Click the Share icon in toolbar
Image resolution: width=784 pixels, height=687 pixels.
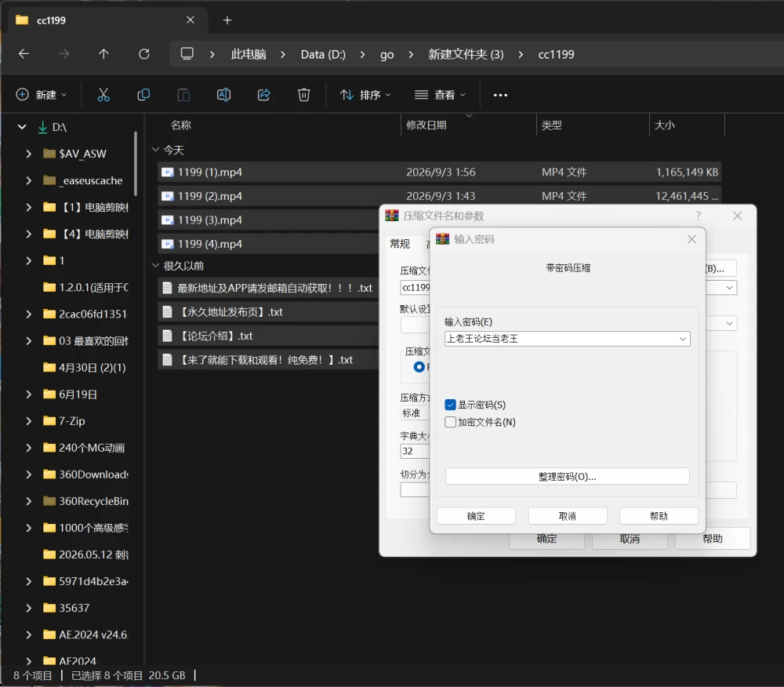pyautogui.click(x=263, y=94)
